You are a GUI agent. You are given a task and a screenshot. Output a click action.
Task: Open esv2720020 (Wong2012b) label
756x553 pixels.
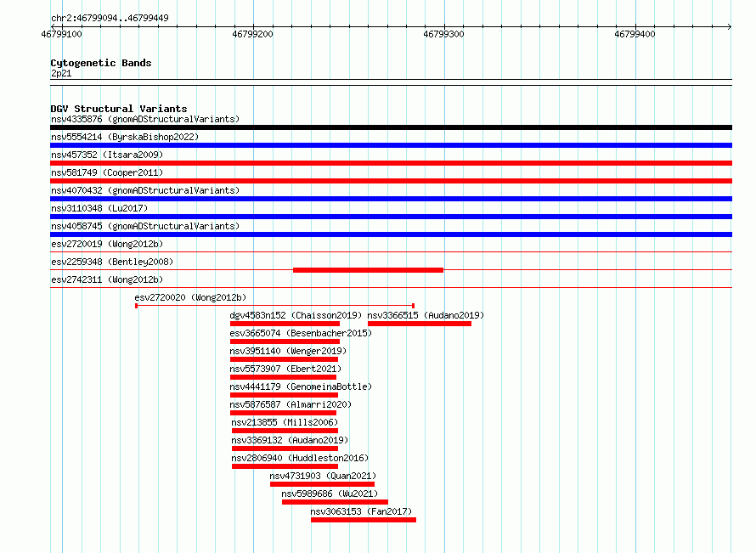[190, 297]
